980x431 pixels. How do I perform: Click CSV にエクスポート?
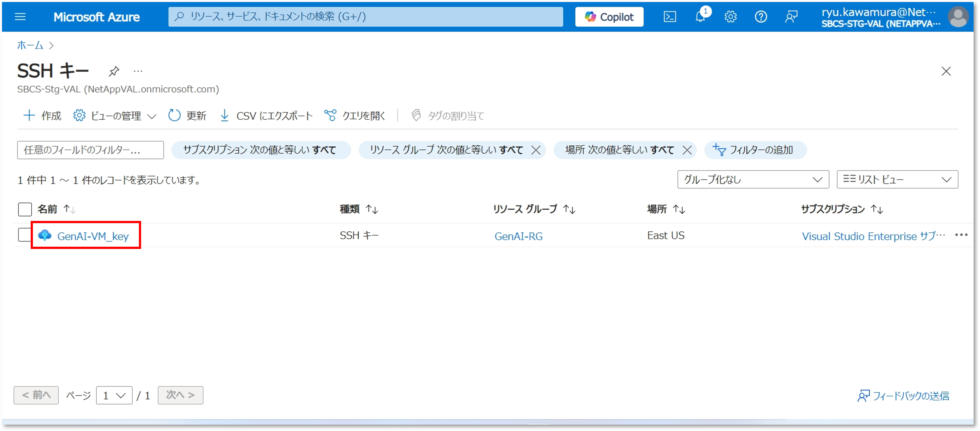(x=266, y=116)
